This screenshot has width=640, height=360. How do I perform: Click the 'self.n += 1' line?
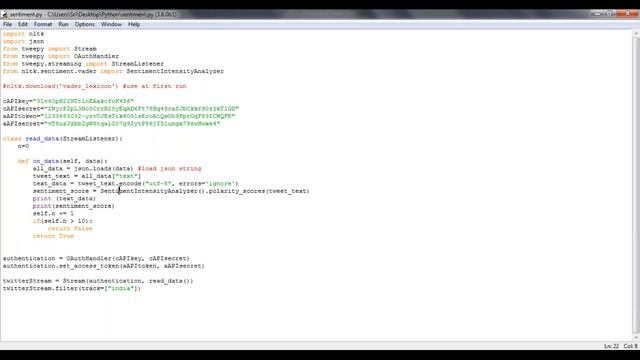point(53,213)
